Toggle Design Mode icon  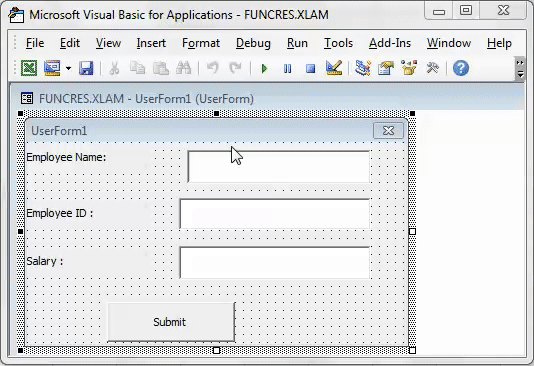pyautogui.click(x=334, y=68)
